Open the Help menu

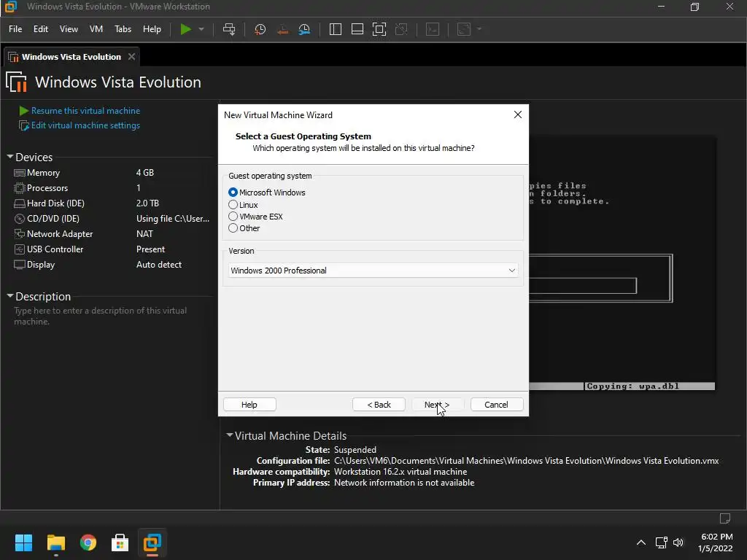point(152,29)
